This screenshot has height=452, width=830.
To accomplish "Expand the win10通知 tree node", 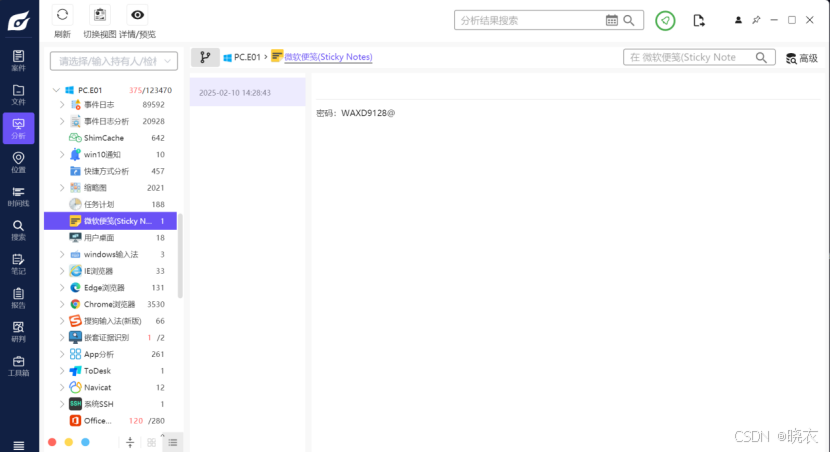I will 62,155.
